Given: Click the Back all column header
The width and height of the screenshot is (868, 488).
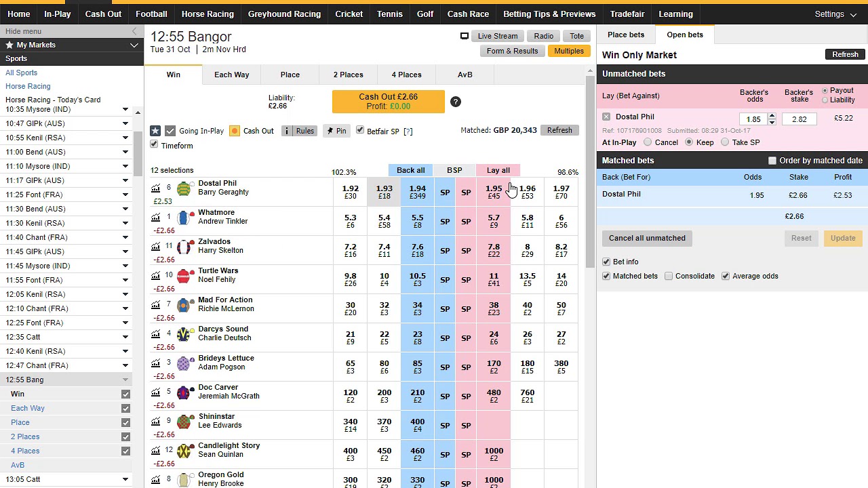Looking at the screenshot, I should (x=411, y=170).
